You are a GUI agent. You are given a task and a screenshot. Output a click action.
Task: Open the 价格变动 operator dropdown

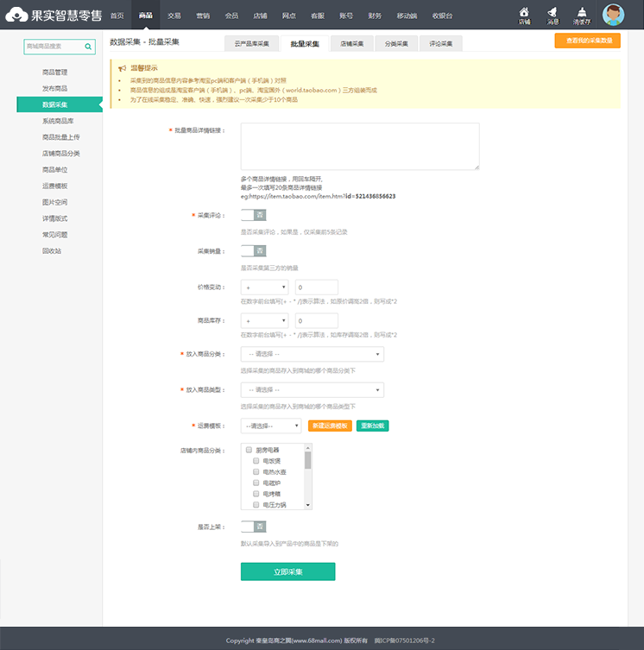tap(264, 287)
